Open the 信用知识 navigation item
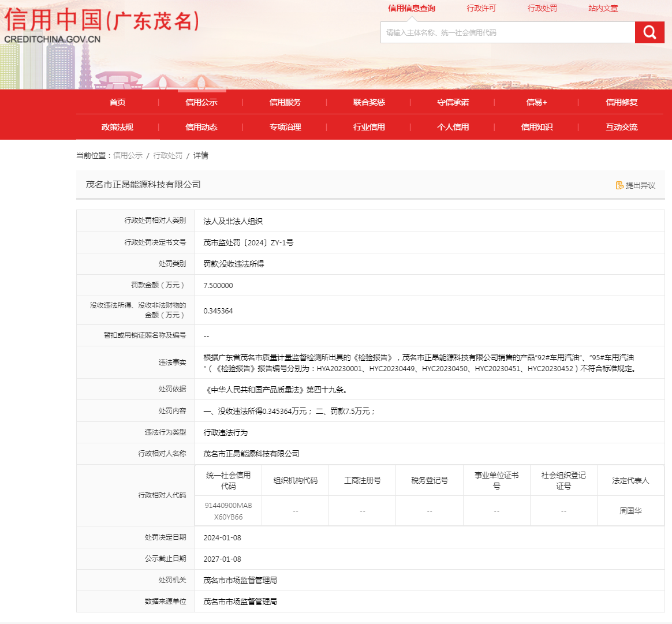Image resolution: width=672 pixels, height=624 pixels. pyautogui.click(x=536, y=127)
